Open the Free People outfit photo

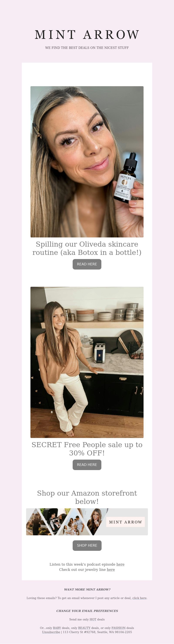87,362
